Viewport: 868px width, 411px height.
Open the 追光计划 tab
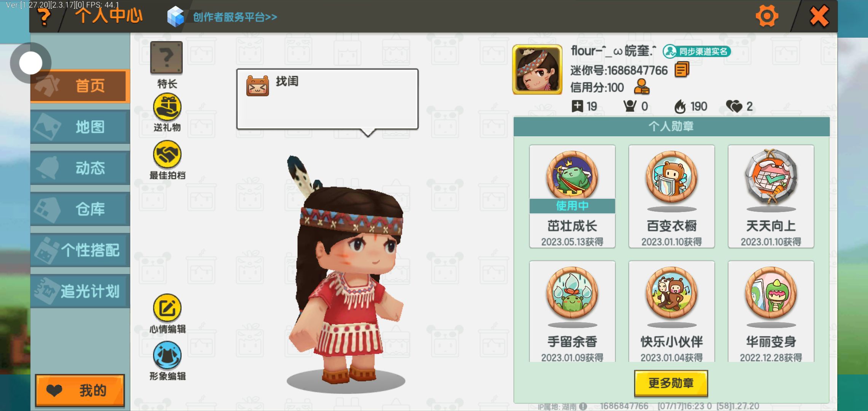point(80,291)
